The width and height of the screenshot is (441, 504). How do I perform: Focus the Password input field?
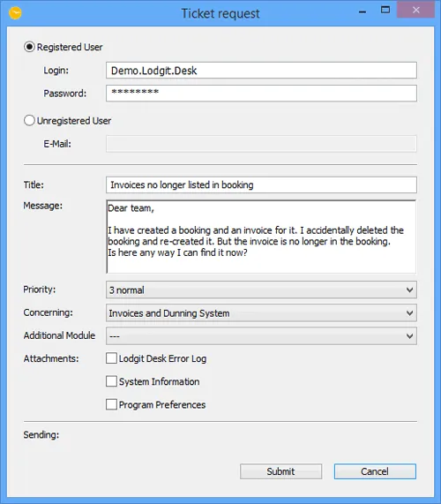261,94
